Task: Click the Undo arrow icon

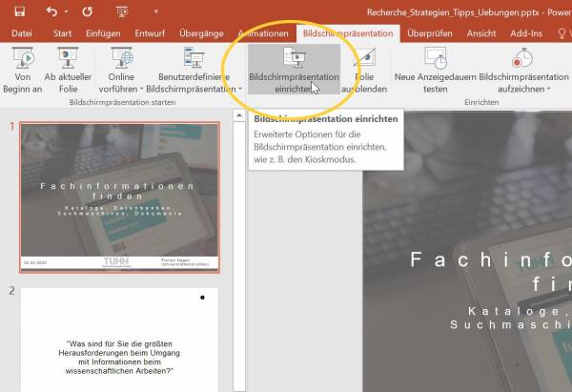Action: (51, 11)
